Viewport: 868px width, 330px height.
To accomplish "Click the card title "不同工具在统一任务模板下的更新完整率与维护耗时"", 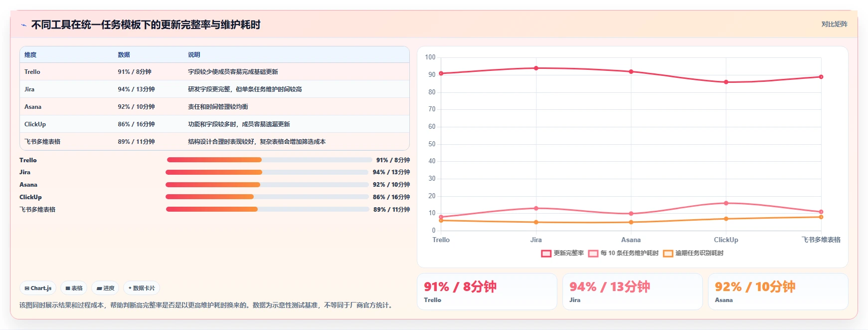I will tap(146, 25).
